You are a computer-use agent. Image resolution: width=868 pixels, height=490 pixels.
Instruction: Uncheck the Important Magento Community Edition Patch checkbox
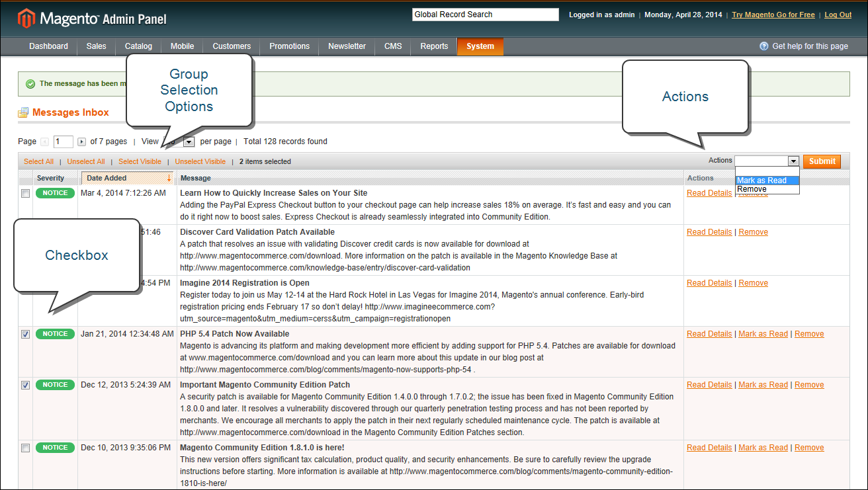tap(25, 385)
